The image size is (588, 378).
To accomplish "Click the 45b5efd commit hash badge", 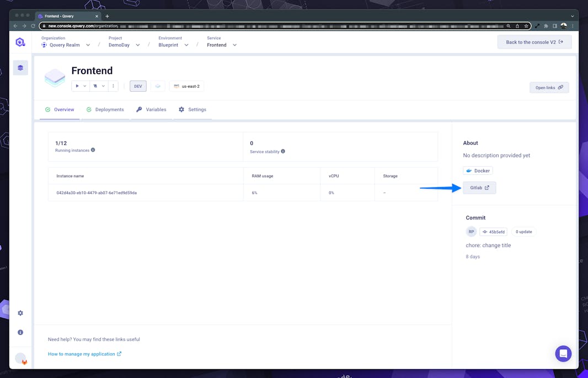I will tap(493, 232).
